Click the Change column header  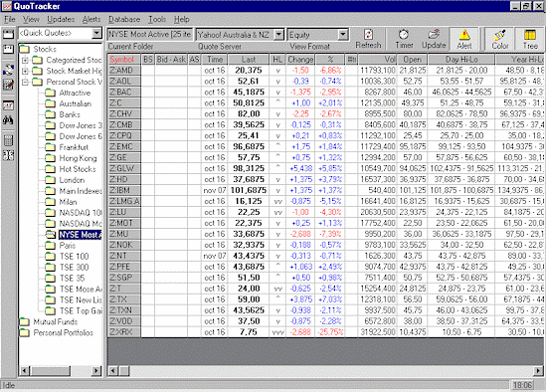point(300,60)
